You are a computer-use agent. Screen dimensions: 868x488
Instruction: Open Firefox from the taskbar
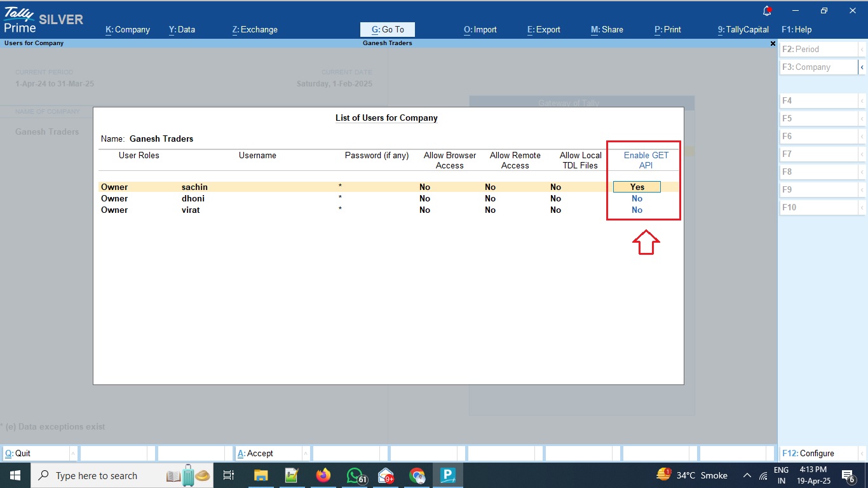323,475
